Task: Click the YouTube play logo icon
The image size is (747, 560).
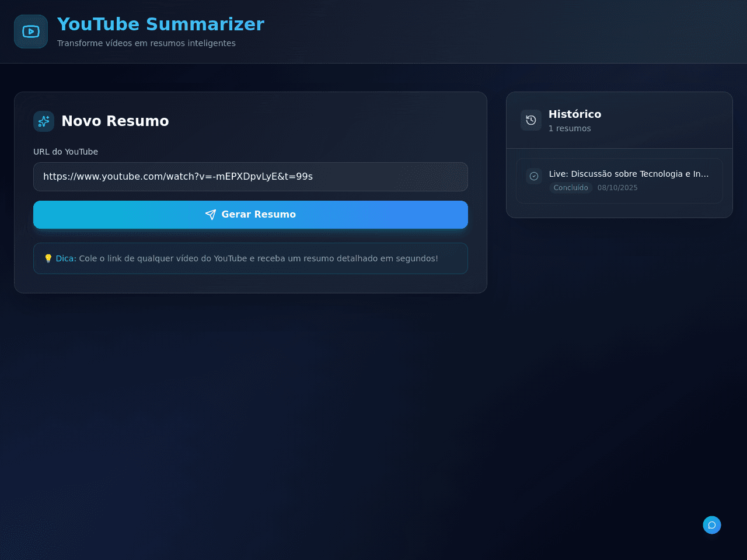Action: [x=31, y=32]
